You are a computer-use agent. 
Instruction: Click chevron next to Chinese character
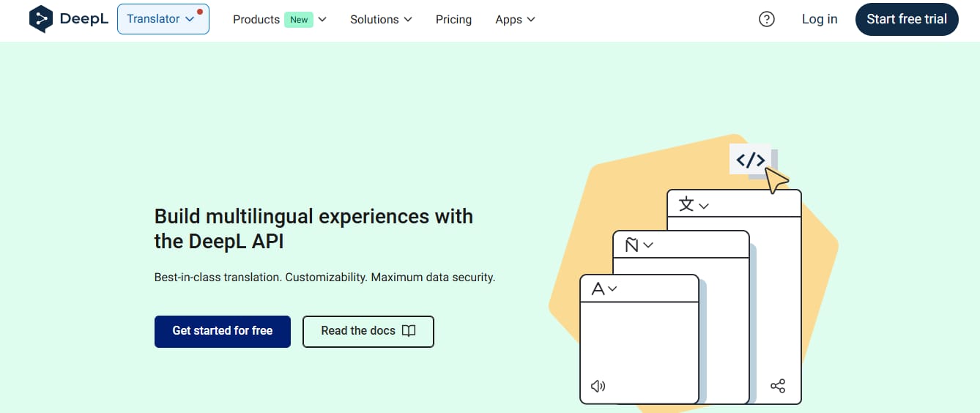(x=704, y=206)
